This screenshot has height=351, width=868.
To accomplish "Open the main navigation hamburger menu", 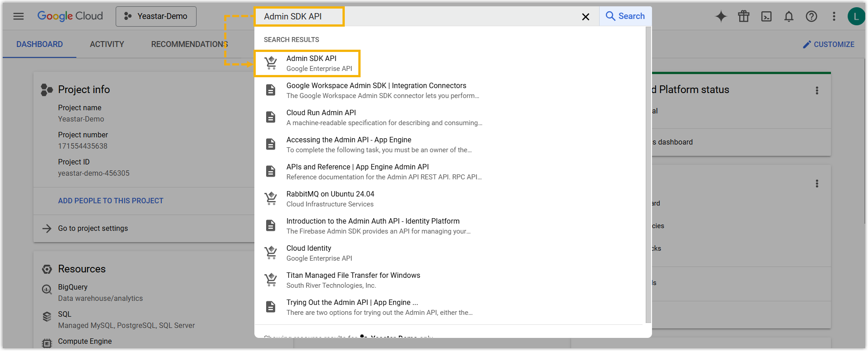I will [19, 16].
